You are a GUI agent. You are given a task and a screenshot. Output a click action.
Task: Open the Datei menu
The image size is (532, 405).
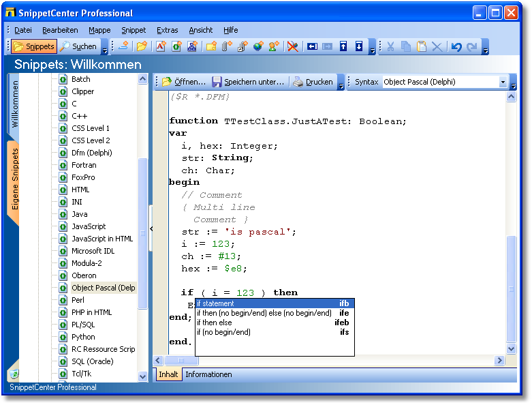(22, 30)
